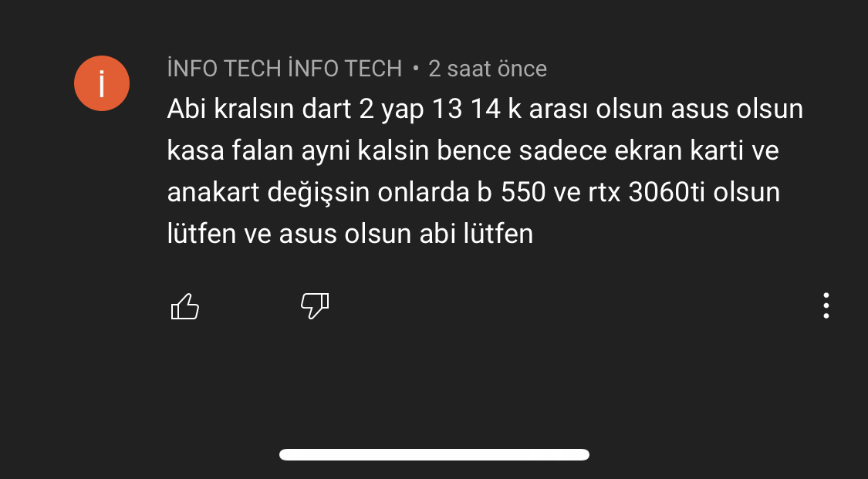Open the İNFO TECH İNFO TECH channel name
Image resolution: width=868 pixels, height=479 pixels.
285,69
